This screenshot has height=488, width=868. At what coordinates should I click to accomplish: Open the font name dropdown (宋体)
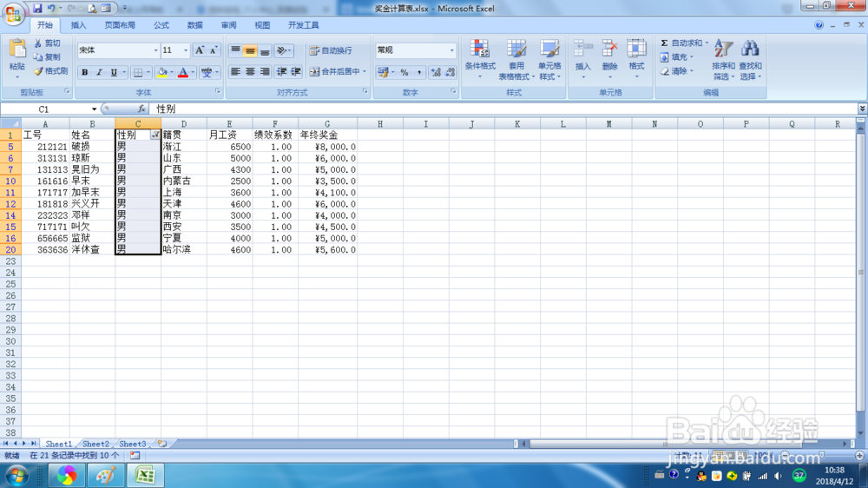(155, 50)
